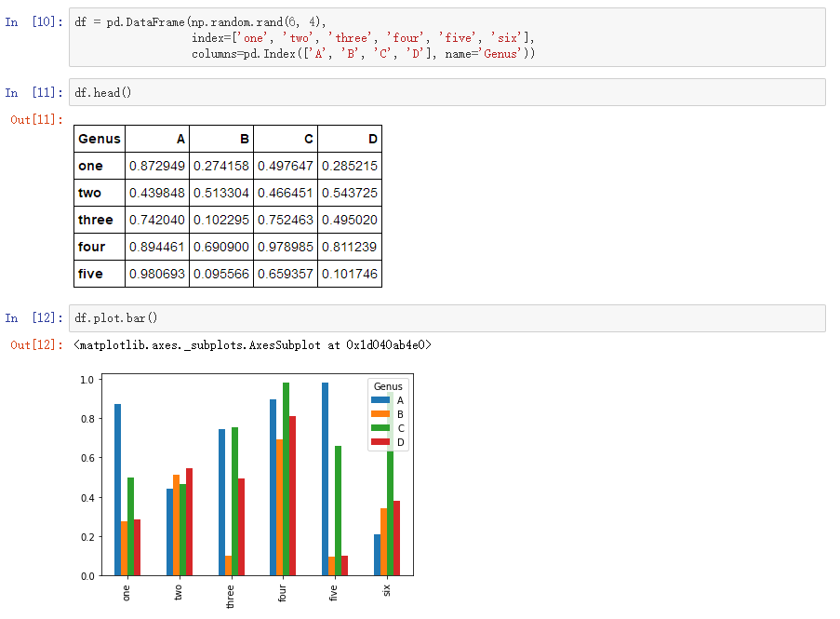Click the Genus legend title in the chart

pyautogui.click(x=388, y=386)
